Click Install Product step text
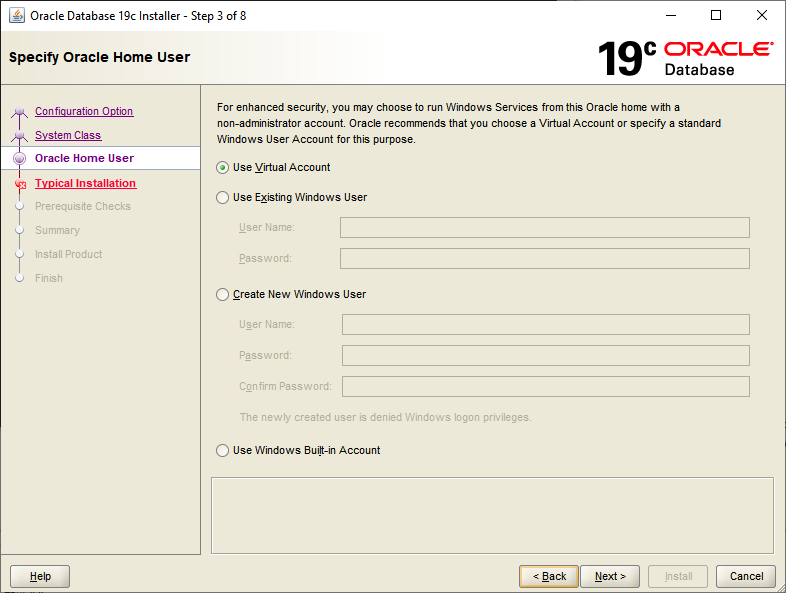Viewport: 786px width, 593px height. coord(68,255)
